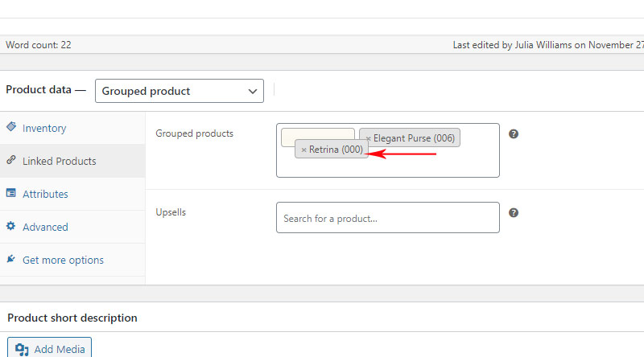Click the Linked Products chain icon

[x=11, y=160]
